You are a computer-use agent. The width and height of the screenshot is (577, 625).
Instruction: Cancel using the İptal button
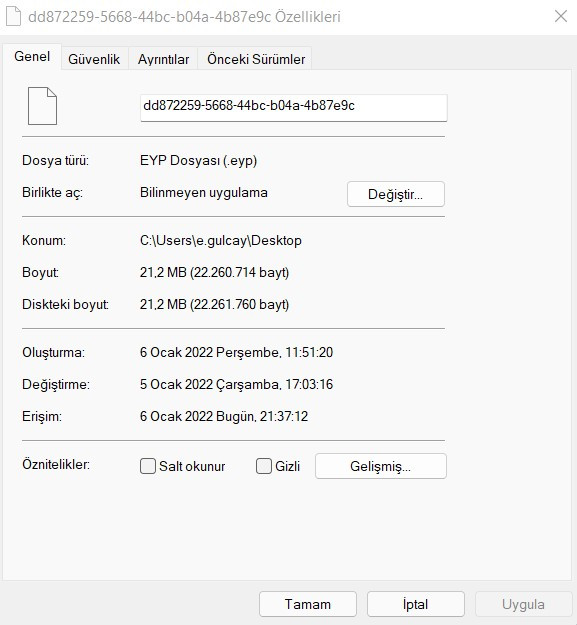[416, 604]
